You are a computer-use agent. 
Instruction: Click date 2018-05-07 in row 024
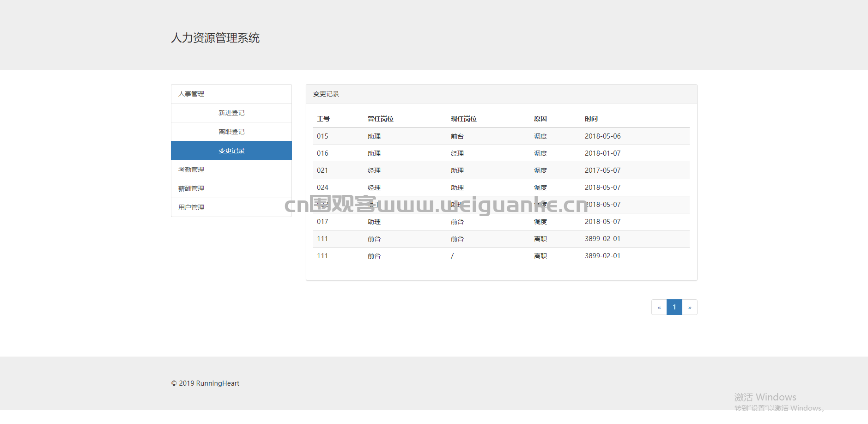click(603, 188)
